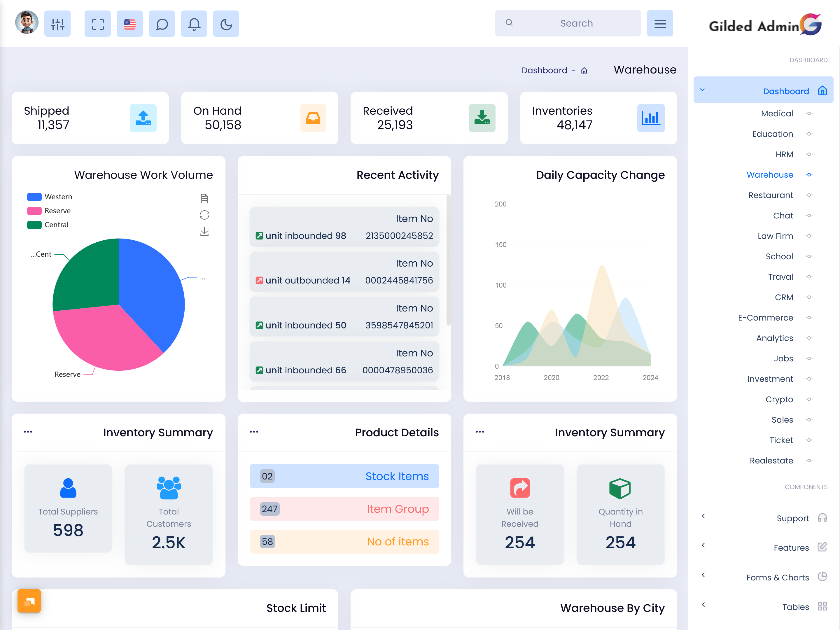The width and height of the screenshot is (840, 630).
Task: Open the notifications bell
Action: (194, 24)
